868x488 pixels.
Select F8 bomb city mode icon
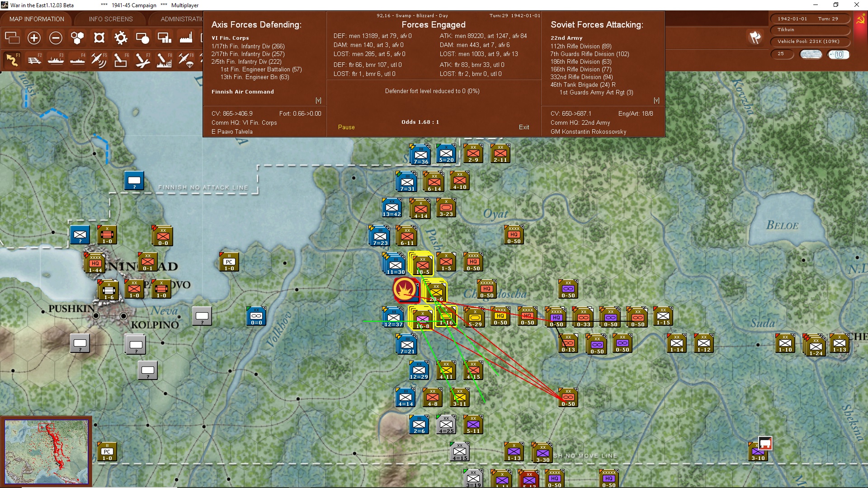(164, 60)
